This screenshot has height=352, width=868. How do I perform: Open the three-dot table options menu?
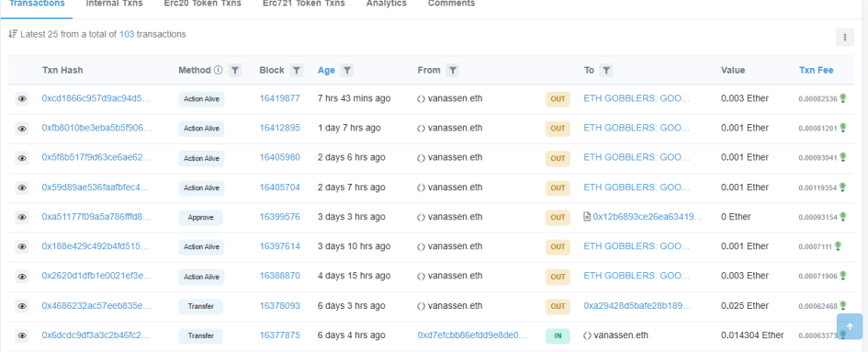(845, 37)
